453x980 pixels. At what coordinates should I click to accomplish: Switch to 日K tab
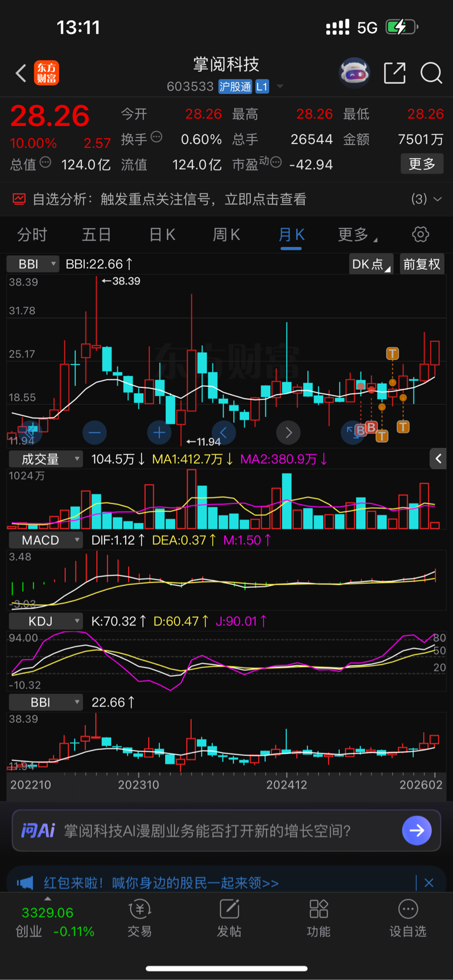(162, 235)
